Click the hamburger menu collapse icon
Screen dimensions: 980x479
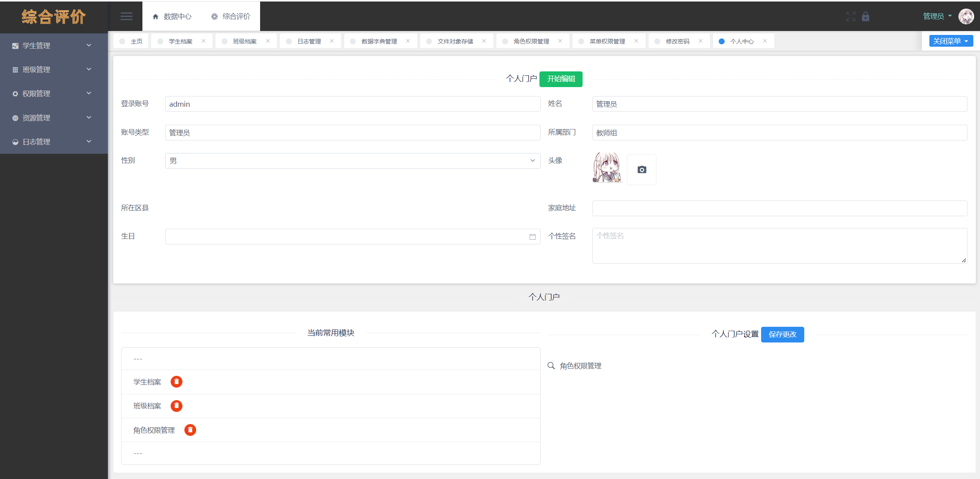tap(126, 16)
